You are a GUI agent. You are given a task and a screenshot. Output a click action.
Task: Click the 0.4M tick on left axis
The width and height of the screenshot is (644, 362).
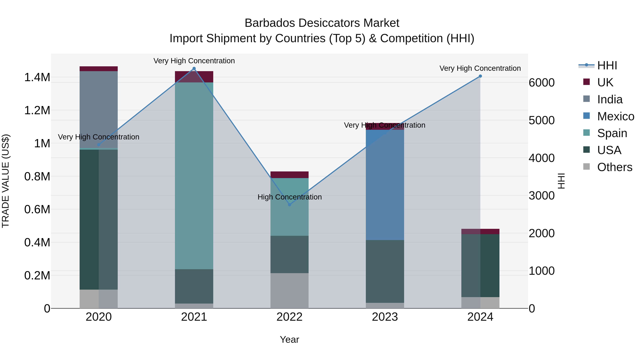[37, 242]
